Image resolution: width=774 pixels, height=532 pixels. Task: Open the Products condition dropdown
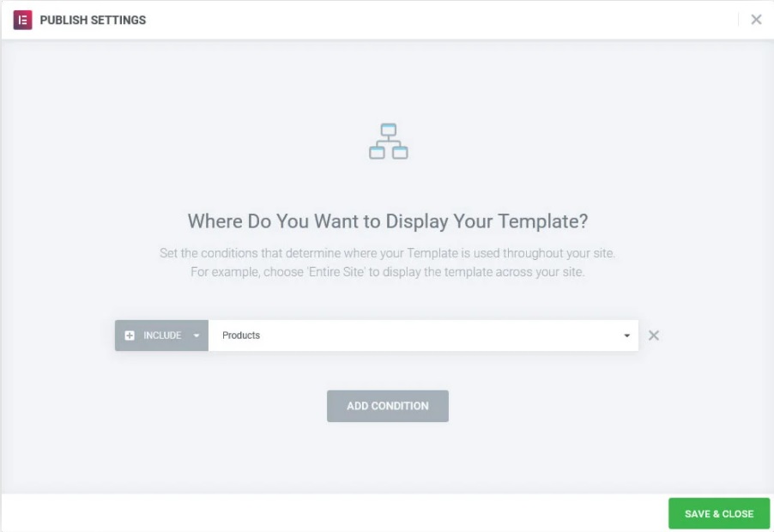(423, 336)
